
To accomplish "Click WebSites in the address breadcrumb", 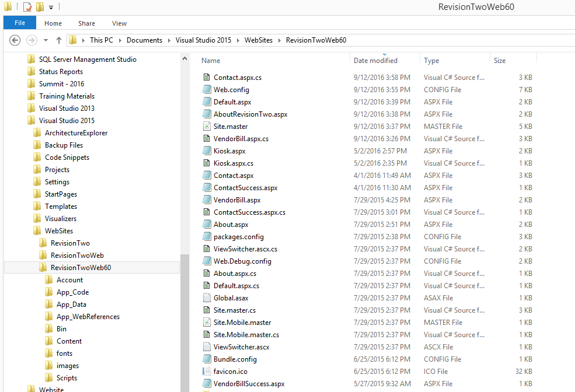I will click(259, 40).
